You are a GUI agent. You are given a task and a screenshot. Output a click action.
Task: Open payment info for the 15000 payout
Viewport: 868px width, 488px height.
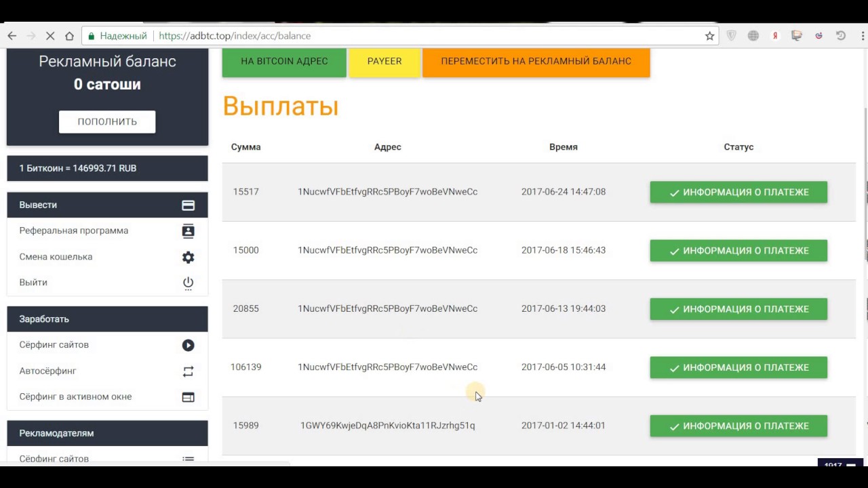point(738,251)
